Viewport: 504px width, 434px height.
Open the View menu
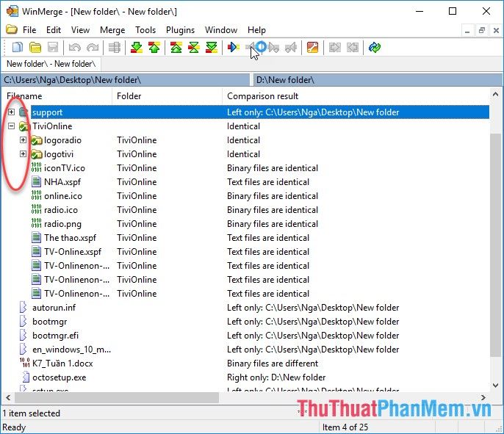pyautogui.click(x=80, y=30)
